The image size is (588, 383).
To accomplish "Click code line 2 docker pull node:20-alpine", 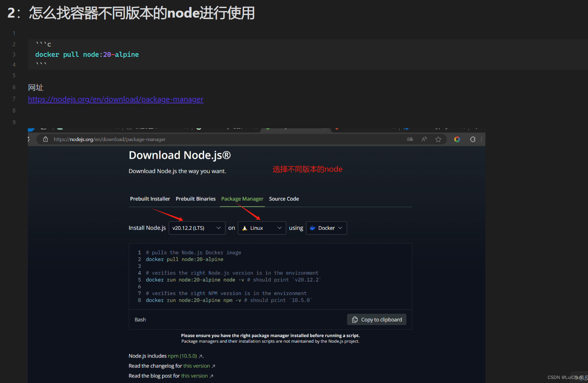I will 185,259.
